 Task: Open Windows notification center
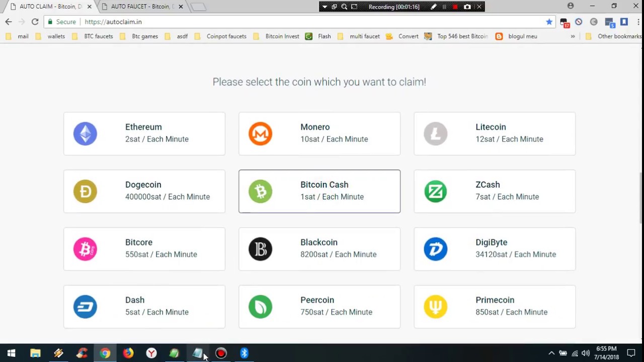[631, 353]
